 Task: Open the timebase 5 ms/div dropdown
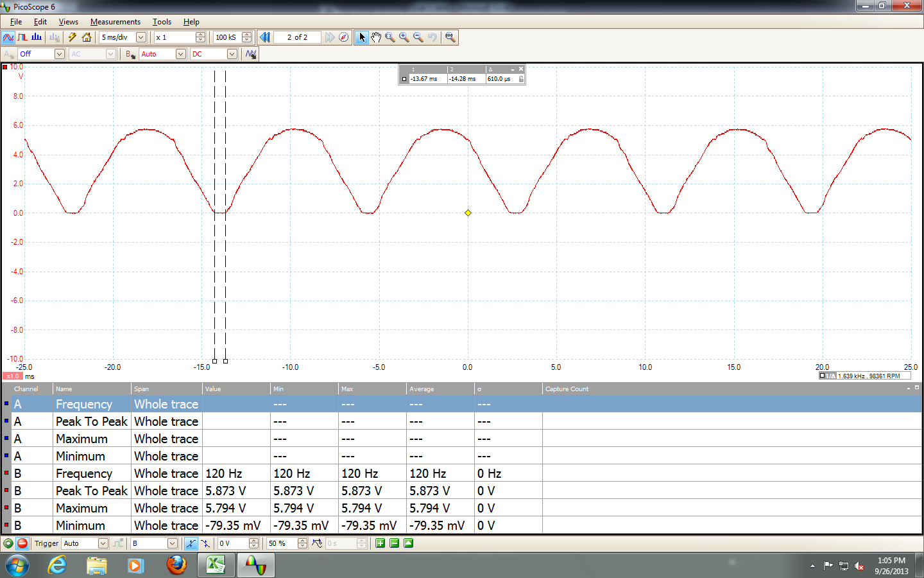coord(141,37)
